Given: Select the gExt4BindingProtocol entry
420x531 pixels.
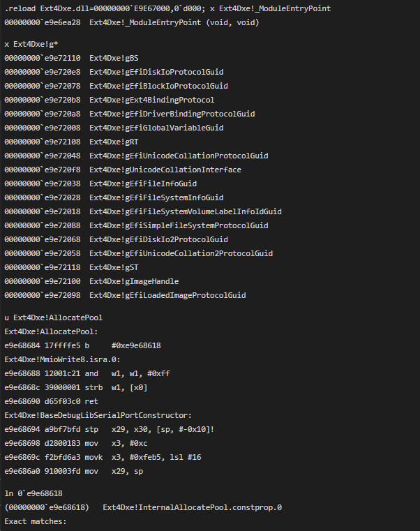Looking at the screenshot, I should (x=110, y=100).
